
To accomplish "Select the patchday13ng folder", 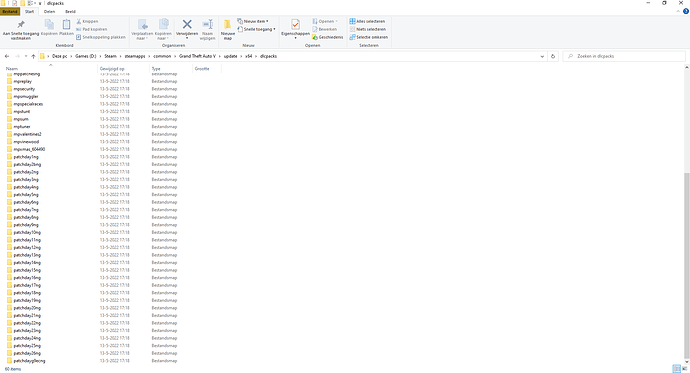I will (27, 255).
